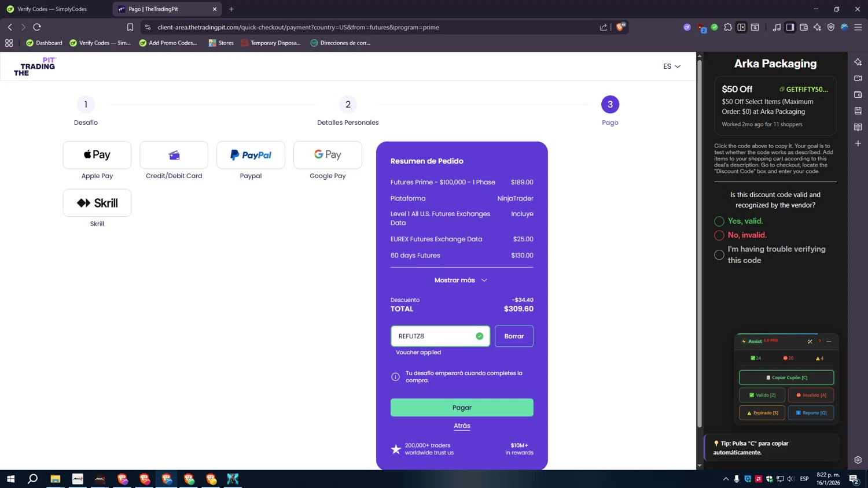The image size is (868, 488).
Task: Select 'I'm having trouble verifying' option
Action: [719, 255]
